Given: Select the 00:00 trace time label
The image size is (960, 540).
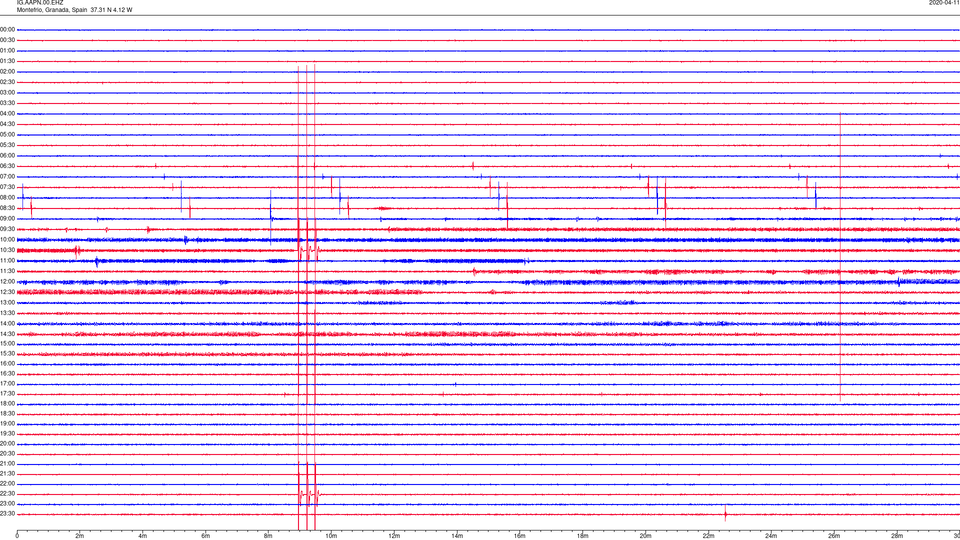Looking at the screenshot, I should (7, 29).
